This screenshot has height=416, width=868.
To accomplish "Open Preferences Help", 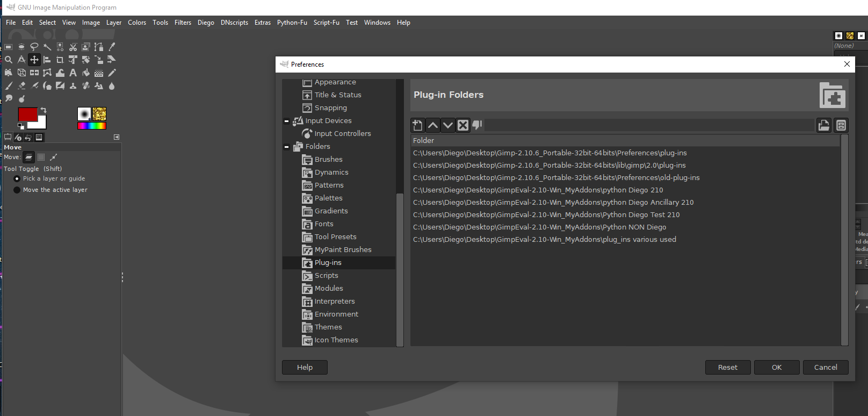I will click(305, 367).
